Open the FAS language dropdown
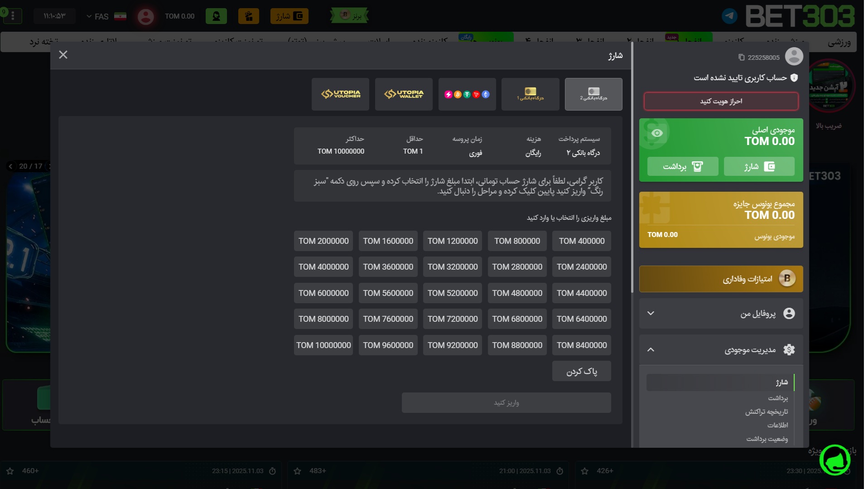 pyautogui.click(x=101, y=16)
